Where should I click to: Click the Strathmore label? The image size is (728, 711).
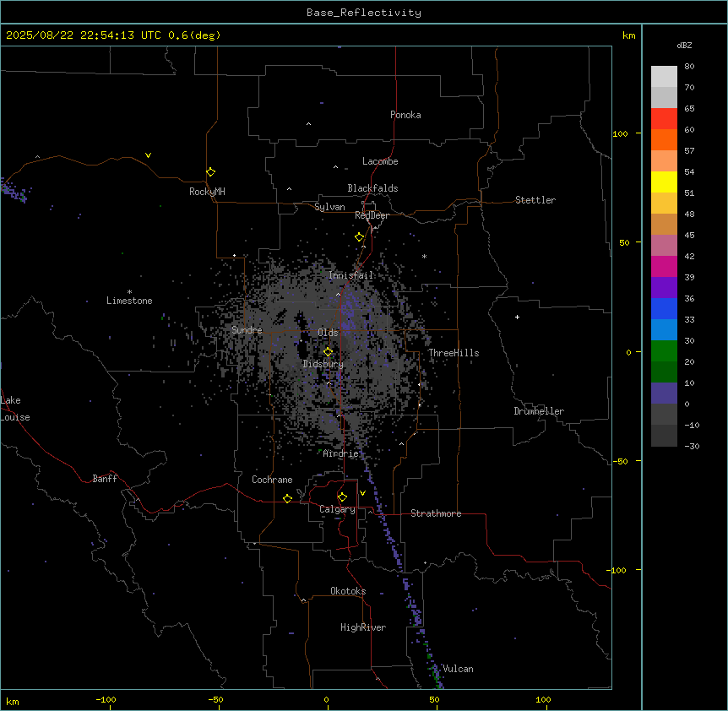click(436, 513)
